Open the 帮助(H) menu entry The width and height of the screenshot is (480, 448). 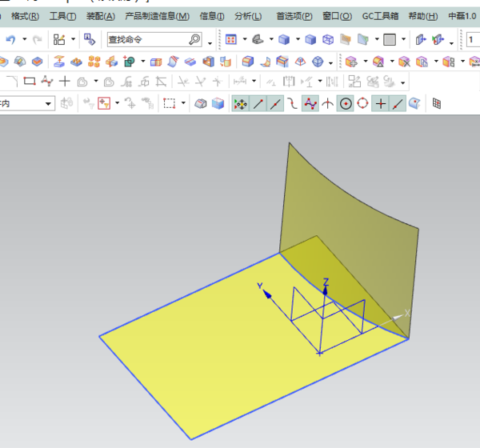422,16
